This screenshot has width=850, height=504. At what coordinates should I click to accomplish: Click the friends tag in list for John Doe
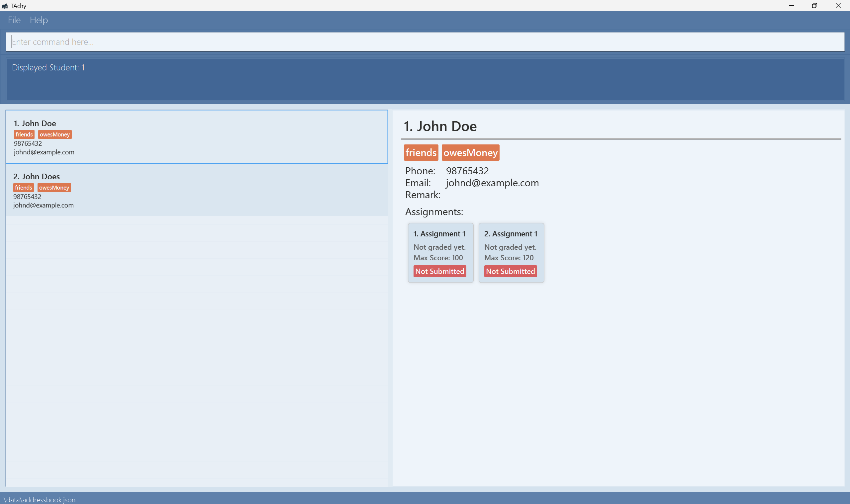pos(24,134)
